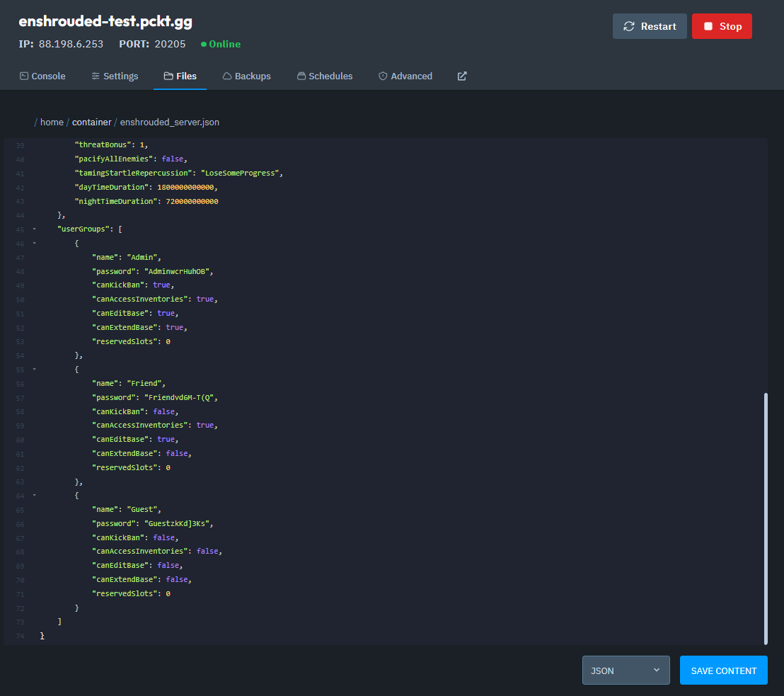
Task: Click the Settings sliders icon
Action: pyautogui.click(x=96, y=76)
